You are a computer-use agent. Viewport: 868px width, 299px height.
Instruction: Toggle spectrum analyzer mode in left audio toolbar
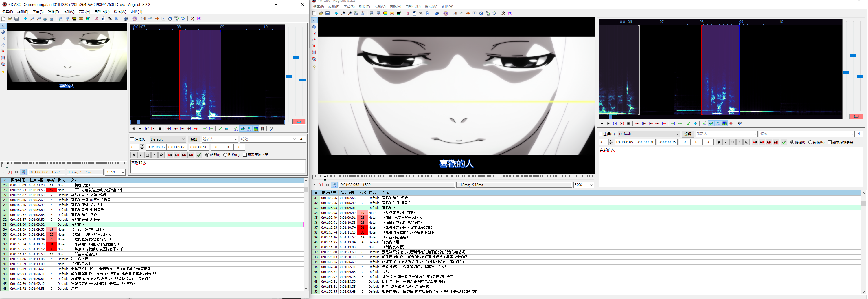coord(256,129)
